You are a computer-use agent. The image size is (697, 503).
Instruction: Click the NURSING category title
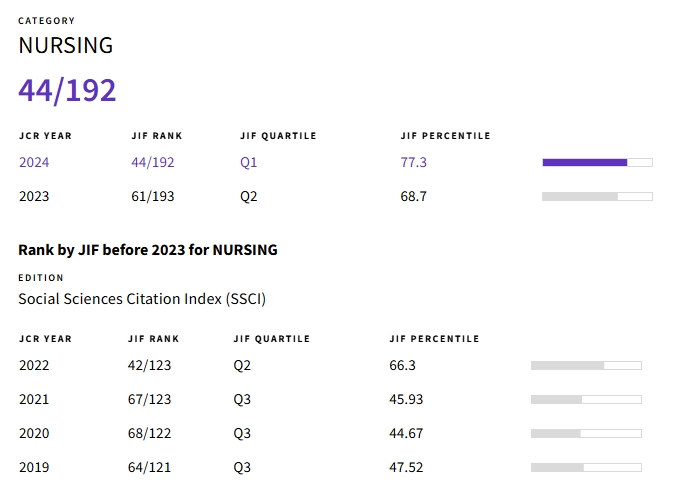(66, 45)
